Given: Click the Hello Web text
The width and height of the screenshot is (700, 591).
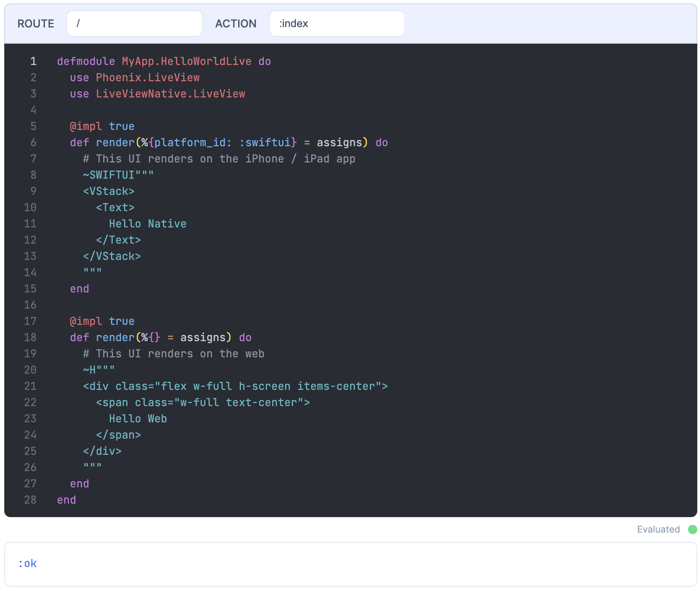Looking at the screenshot, I should 138,419.
